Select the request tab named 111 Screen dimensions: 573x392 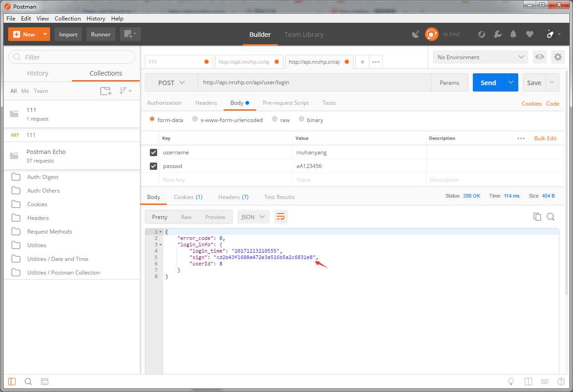(179, 61)
